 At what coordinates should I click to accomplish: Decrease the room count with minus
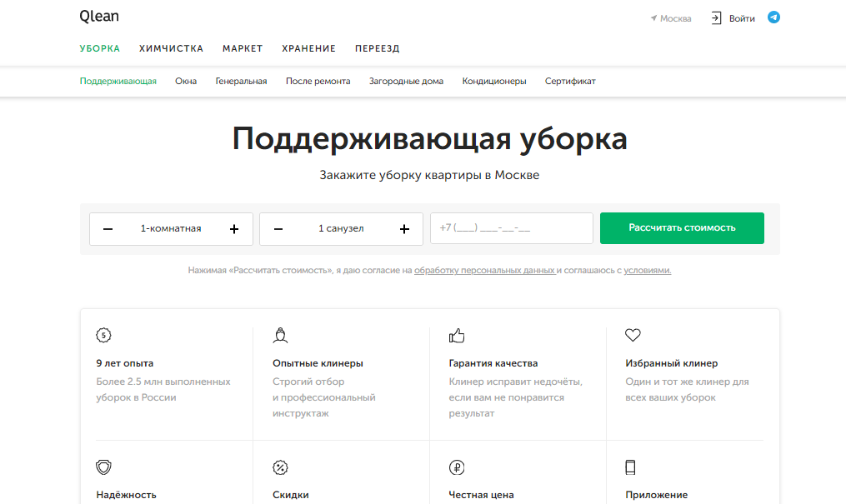(x=108, y=229)
